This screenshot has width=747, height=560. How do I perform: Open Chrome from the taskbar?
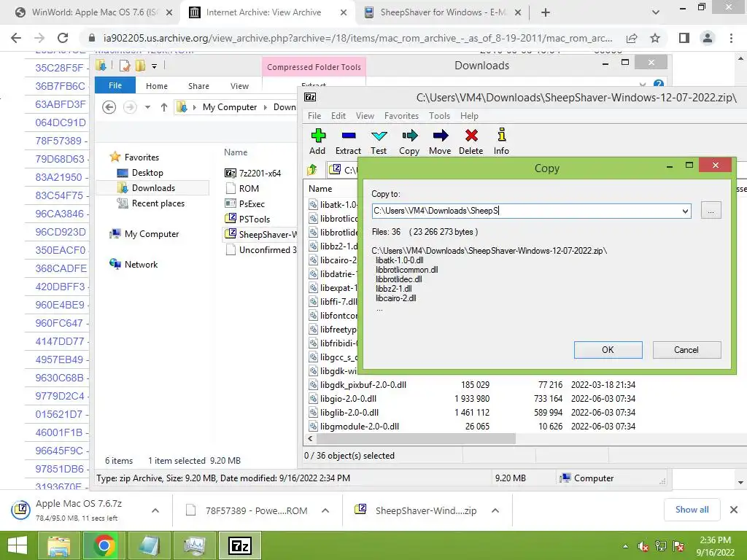(104, 545)
